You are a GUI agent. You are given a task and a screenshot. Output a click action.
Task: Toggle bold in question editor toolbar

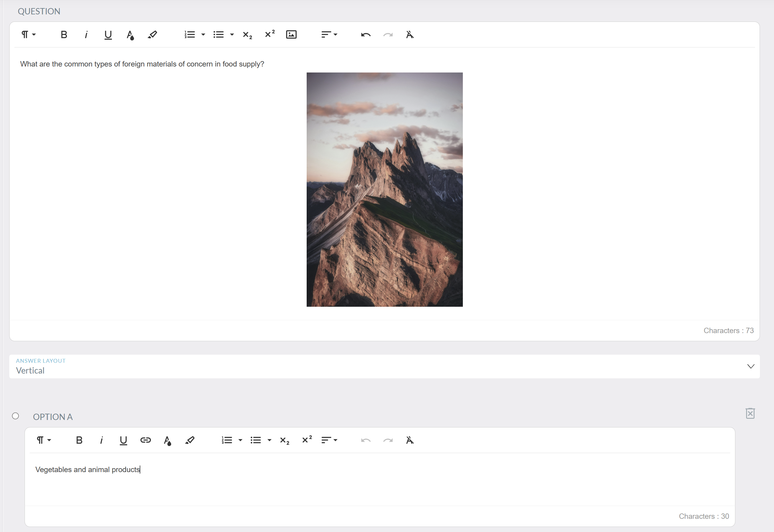tap(64, 35)
